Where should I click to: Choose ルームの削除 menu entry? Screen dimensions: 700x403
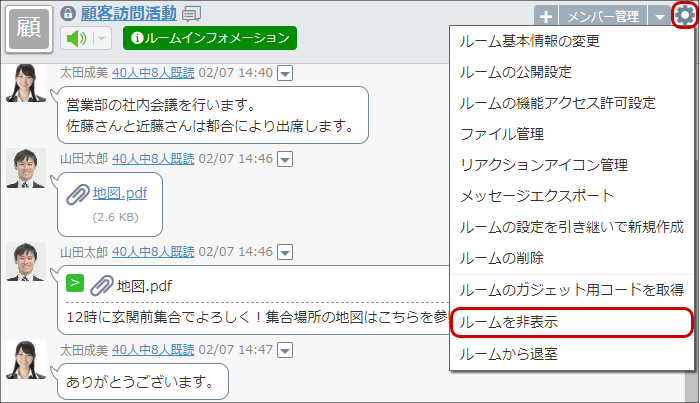[572, 258]
